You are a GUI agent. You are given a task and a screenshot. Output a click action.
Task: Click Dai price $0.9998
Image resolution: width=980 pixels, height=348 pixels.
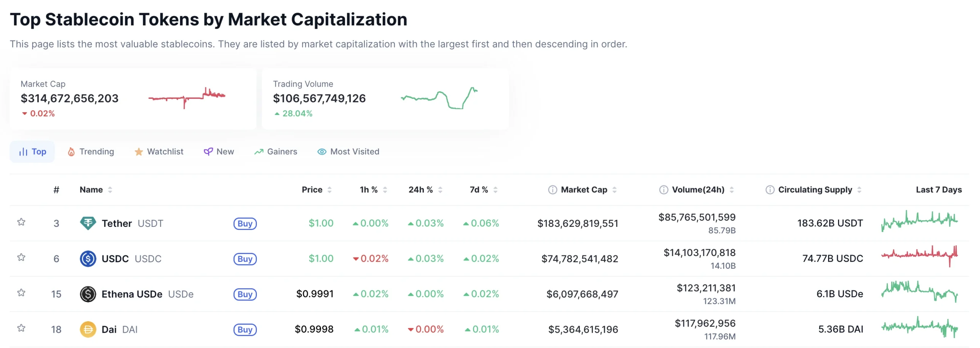pos(314,329)
